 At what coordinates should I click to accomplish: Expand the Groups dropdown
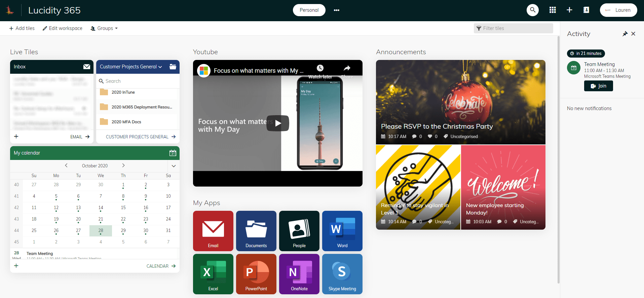click(x=104, y=28)
